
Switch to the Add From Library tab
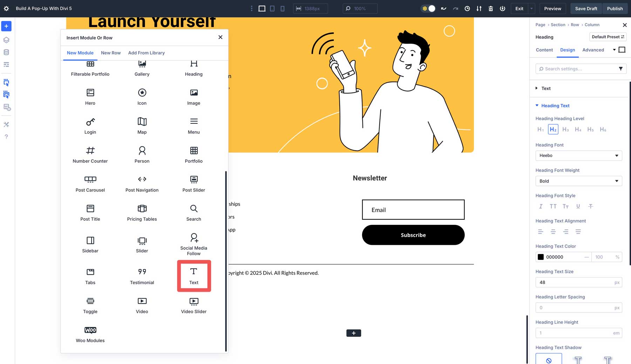[146, 53]
